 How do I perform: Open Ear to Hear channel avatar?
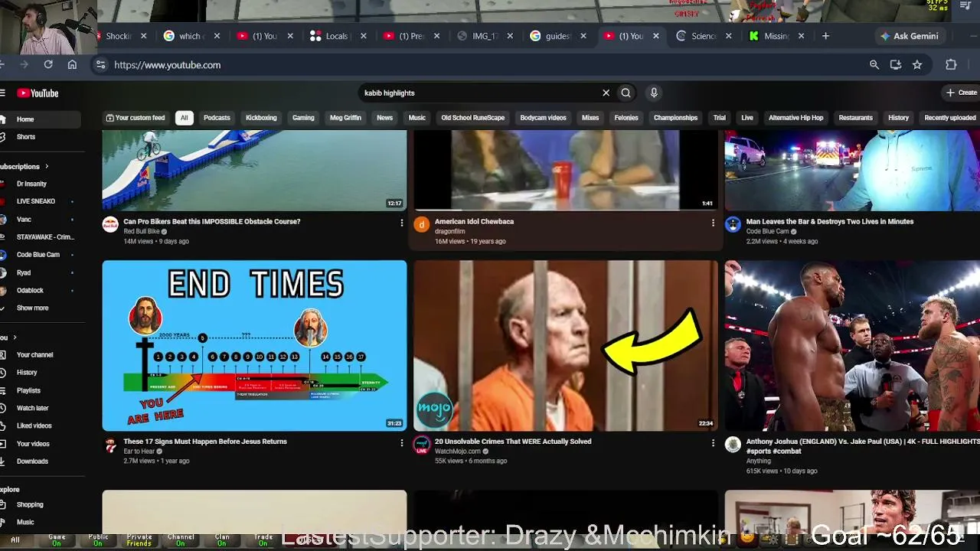pos(111,445)
